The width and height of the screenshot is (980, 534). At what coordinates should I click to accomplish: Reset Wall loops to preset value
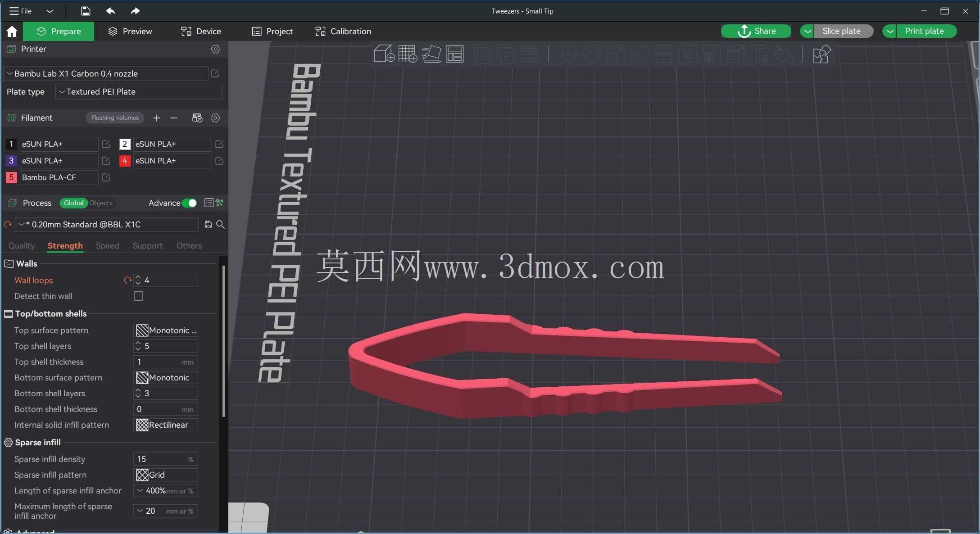coord(128,280)
